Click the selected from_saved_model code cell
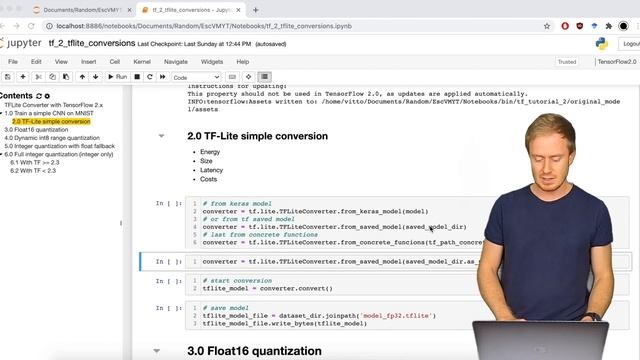The height and width of the screenshot is (360, 640). [407, 262]
